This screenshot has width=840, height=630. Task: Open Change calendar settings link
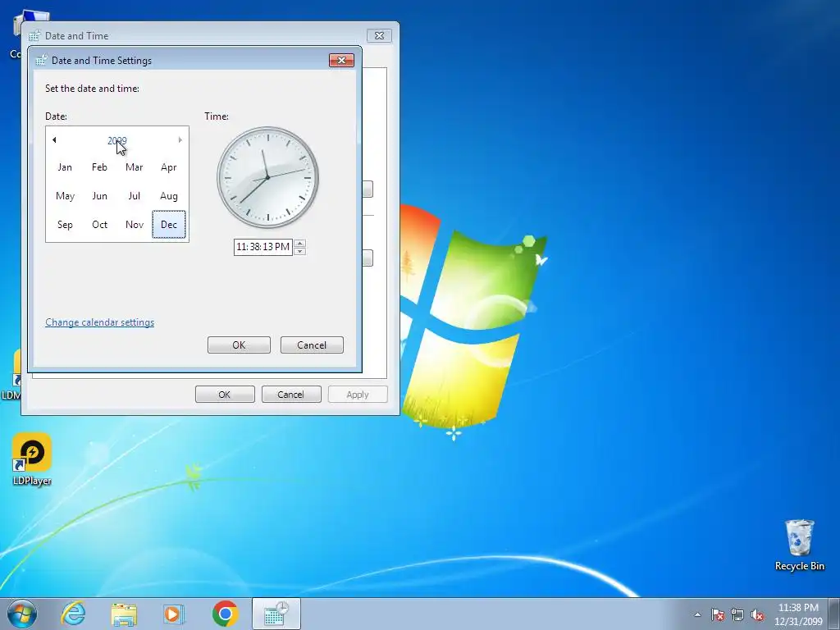pyautogui.click(x=99, y=322)
